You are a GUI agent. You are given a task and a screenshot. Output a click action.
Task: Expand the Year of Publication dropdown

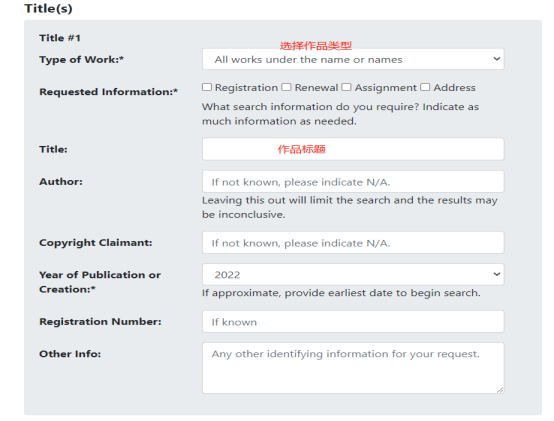coord(353,274)
